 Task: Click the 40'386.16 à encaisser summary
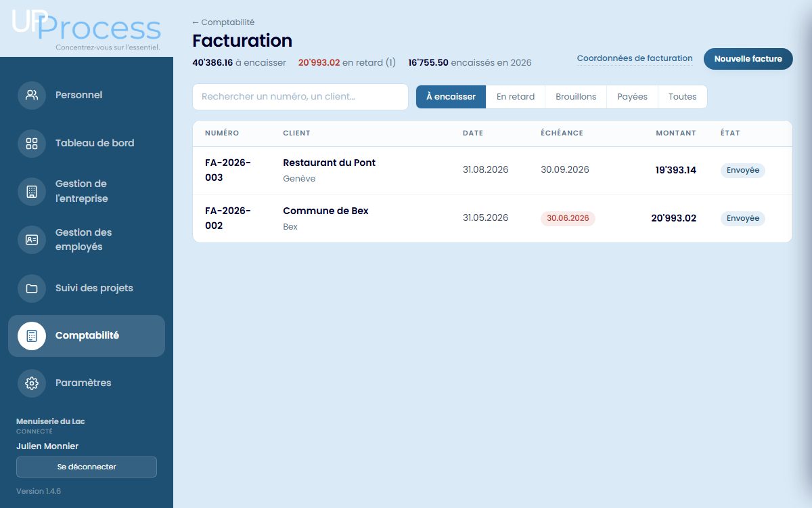coord(239,62)
